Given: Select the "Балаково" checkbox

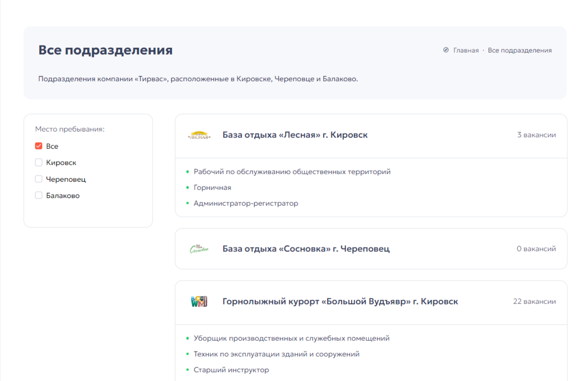Looking at the screenshot, I should (x=39, y=195).
